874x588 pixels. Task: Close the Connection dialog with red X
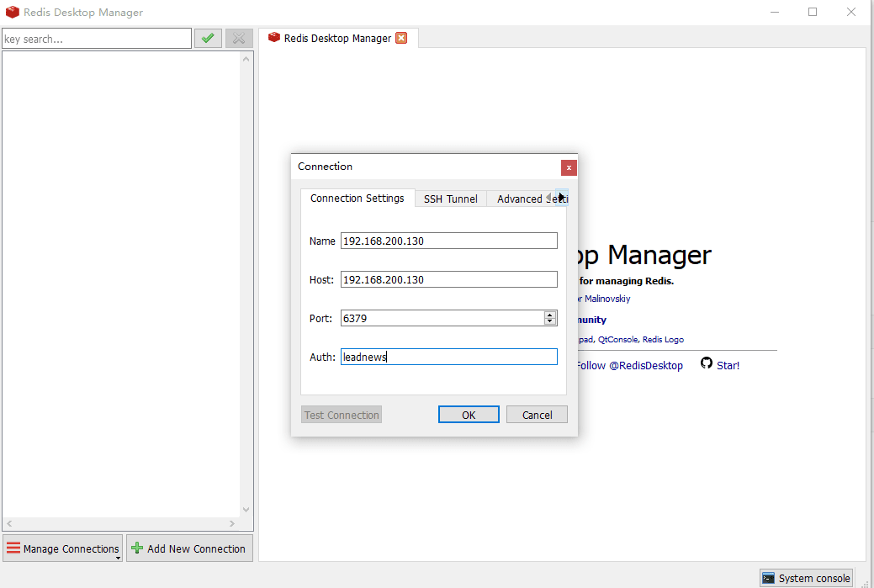click(569, 167)
